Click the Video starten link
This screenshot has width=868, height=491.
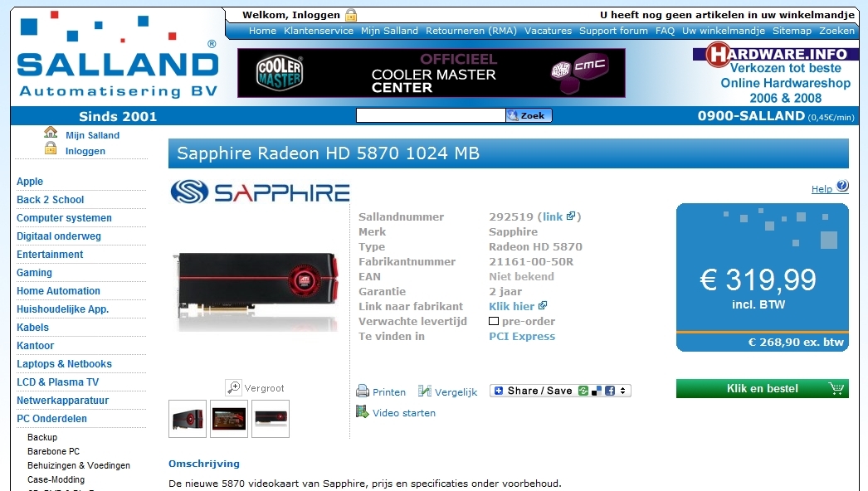403,412
